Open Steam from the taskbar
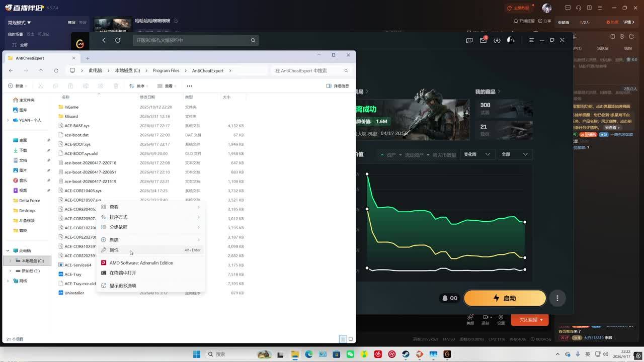Screen dimensions: 644x362 click(406, 354)
